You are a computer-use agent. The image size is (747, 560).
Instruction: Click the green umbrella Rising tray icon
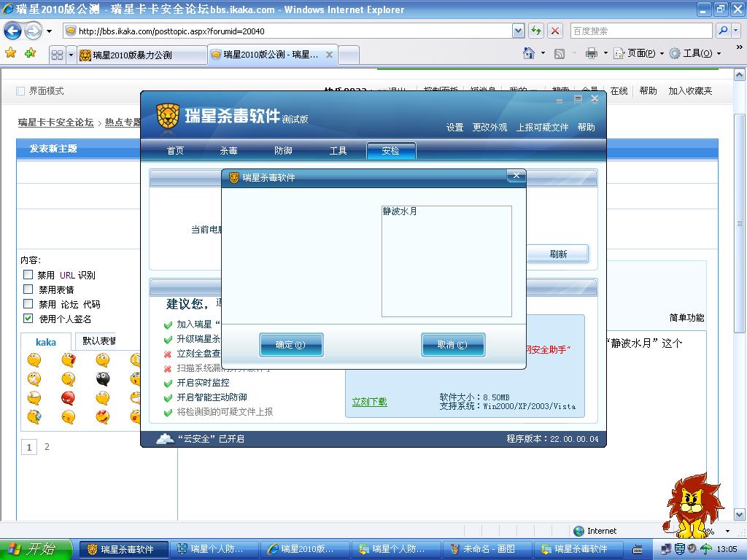[x=705, y=549]
